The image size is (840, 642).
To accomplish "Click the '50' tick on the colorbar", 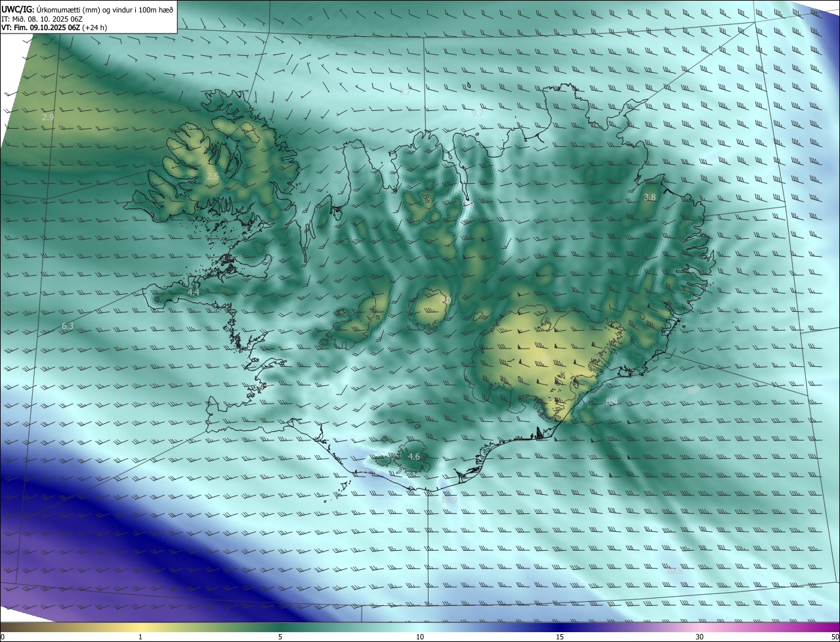I will [x=835, y=637].
